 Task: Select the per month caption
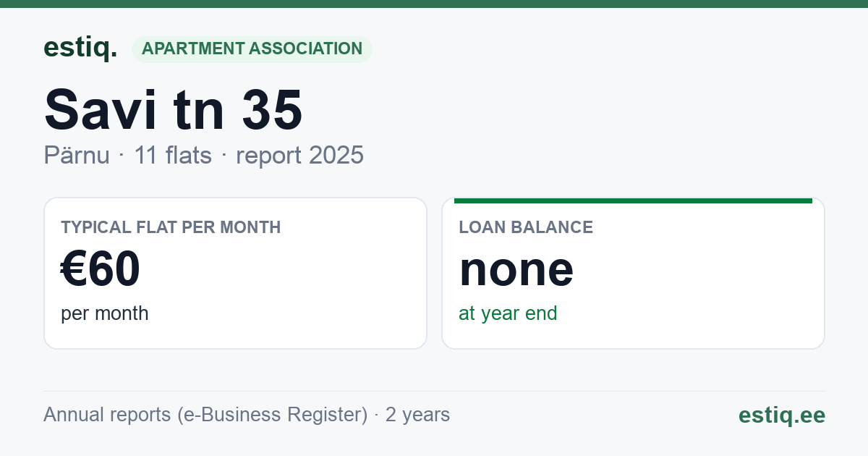[x=105, y=313]
